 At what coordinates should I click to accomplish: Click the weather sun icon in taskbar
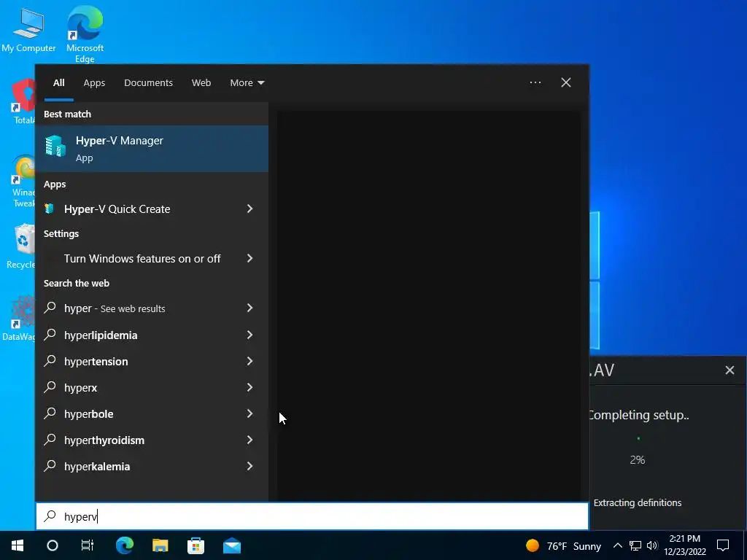(533, 545)
